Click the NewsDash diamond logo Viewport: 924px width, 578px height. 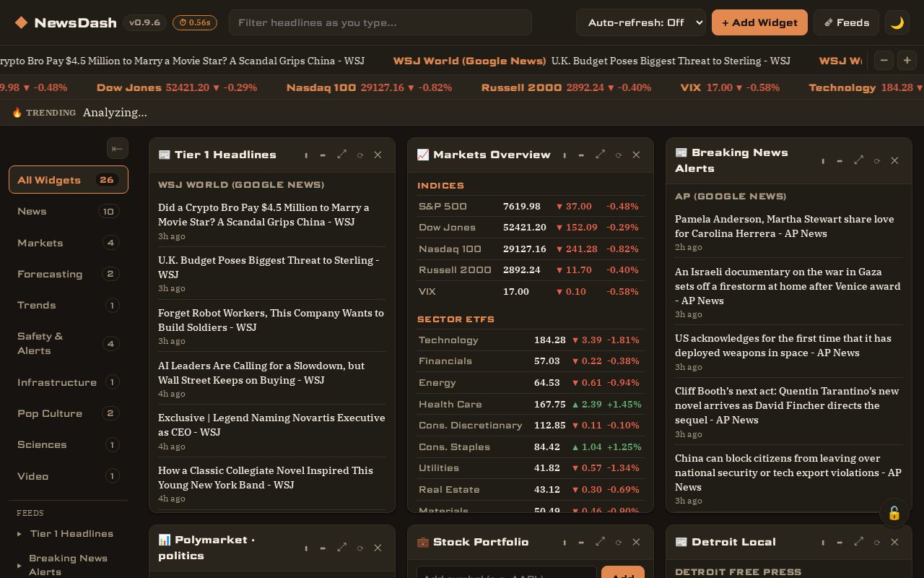[x=22, y=22]
